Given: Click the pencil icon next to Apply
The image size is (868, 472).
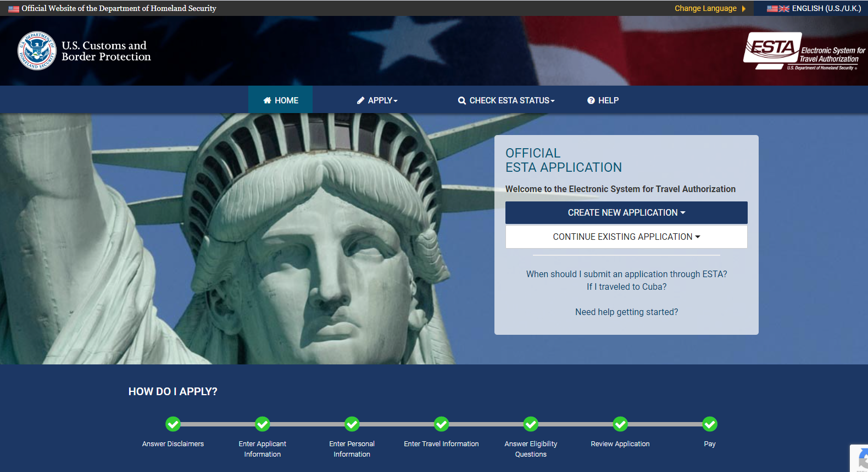Looking at the screenshot, I should point(360,100).
